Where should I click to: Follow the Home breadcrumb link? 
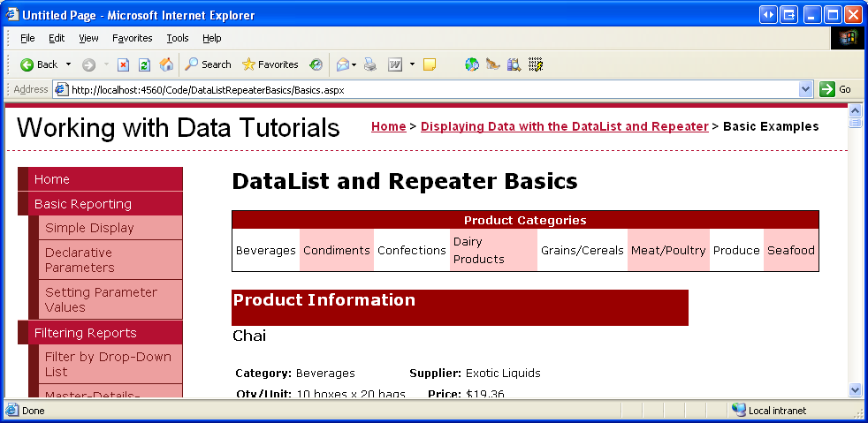pos(388,126)
